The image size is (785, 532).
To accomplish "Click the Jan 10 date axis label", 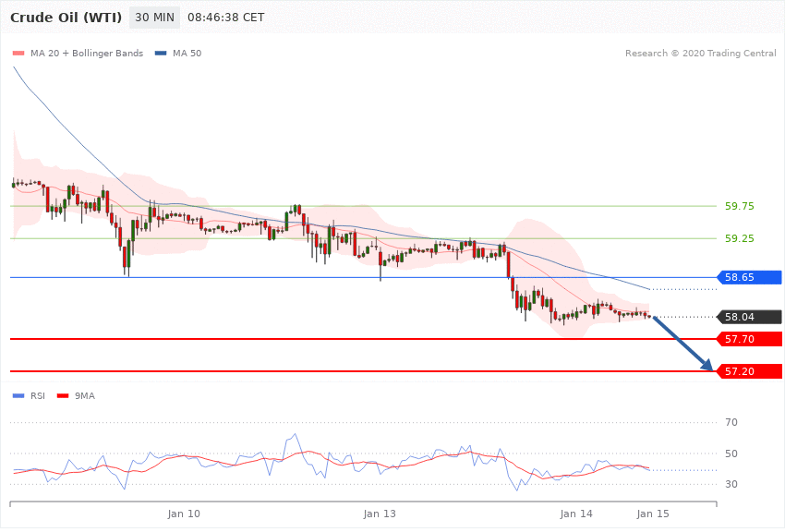I will click(x=184, y=514).
